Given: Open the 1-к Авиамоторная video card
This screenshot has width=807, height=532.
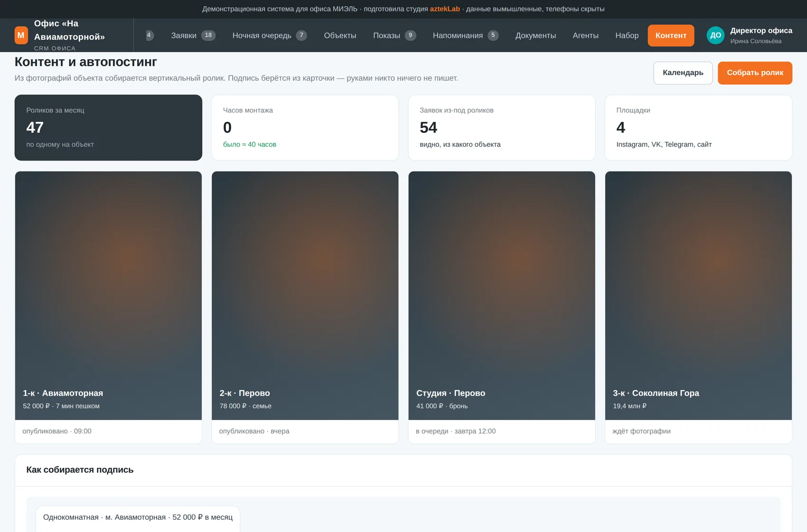Looking at the screenshot, I should pyautogui.click(x=108, y=308).
